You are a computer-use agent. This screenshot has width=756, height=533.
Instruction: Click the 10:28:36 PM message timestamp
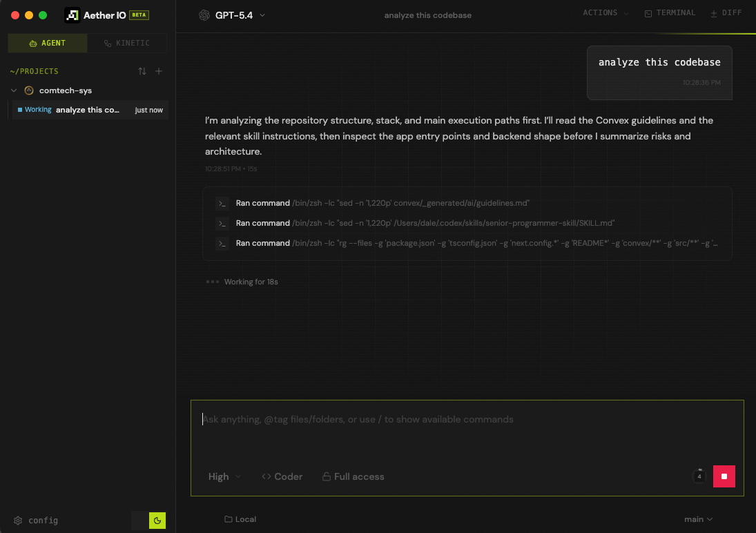(701, 82)
